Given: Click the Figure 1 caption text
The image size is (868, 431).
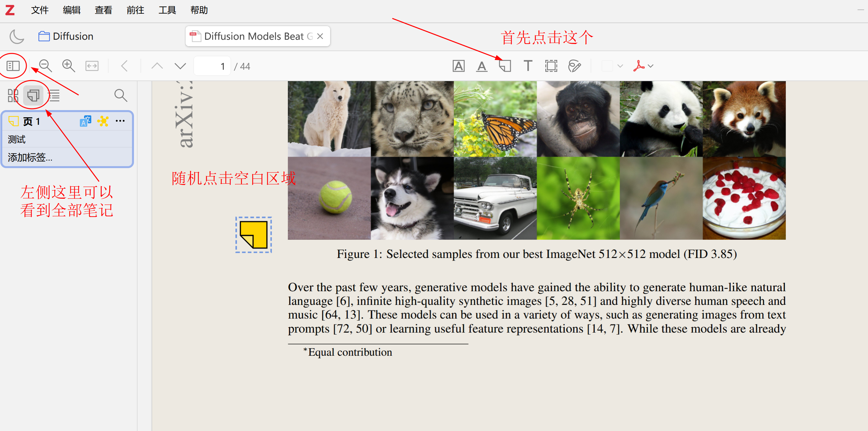Looking at the screenshot, I should click(537, 254).
